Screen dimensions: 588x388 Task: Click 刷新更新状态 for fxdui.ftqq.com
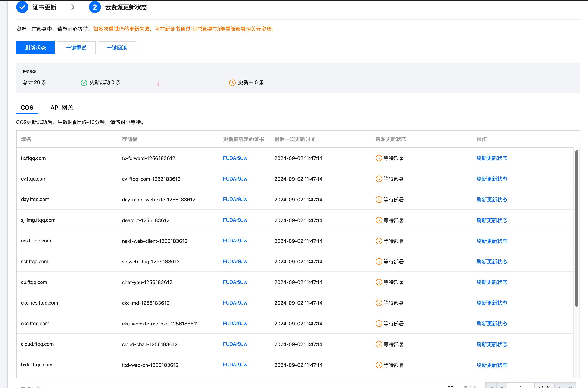coord(492,365)
